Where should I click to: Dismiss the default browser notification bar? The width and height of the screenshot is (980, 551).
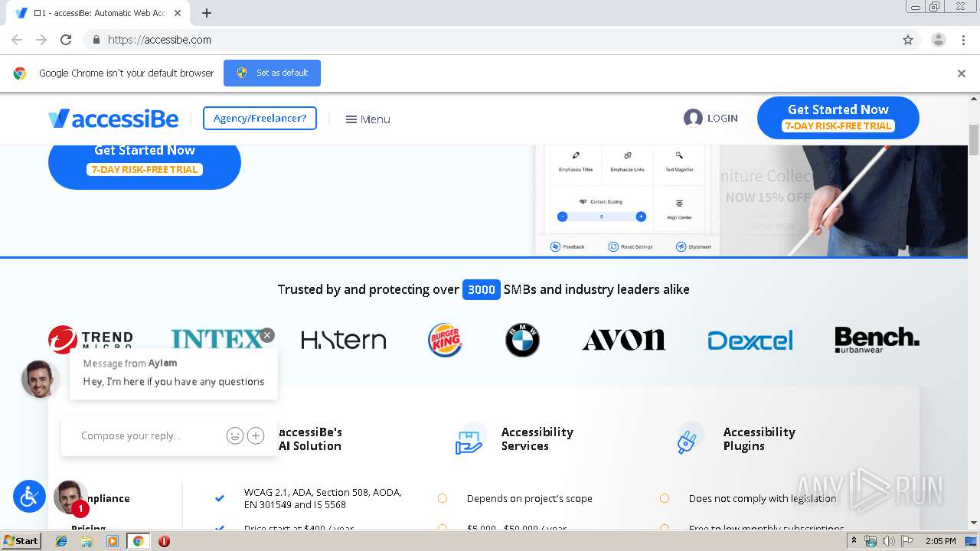(961, 73)
